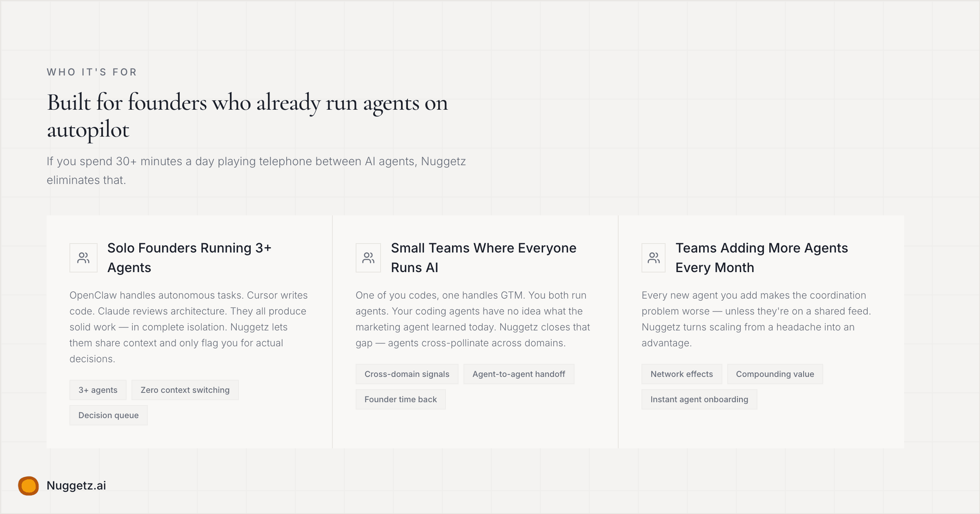980x514 pixels.
Task: Select the 'Instant agent onboarding' tag
Action: coord(699,399)
